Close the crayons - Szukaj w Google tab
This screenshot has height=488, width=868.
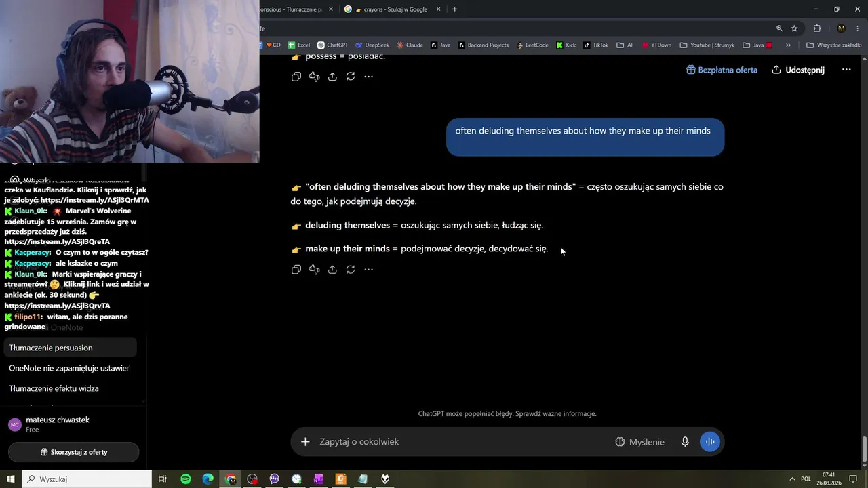coord(439,9)
